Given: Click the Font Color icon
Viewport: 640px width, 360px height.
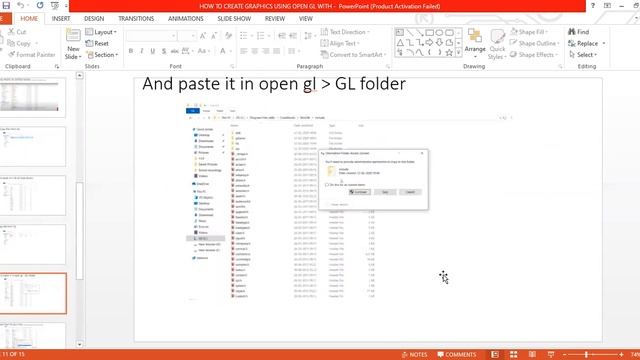Looking at the screenshot, I should click(x=223, y=51).
